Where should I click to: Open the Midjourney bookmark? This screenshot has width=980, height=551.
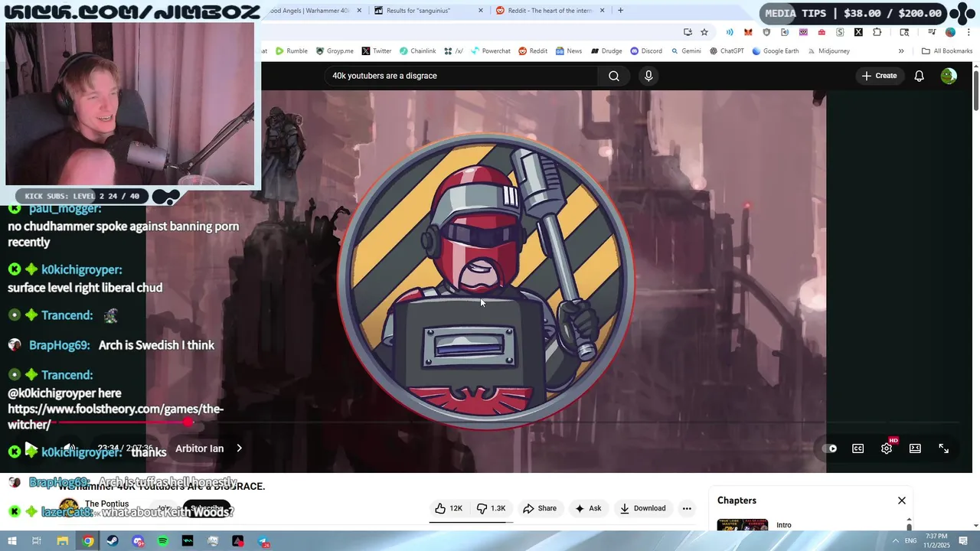828,51
